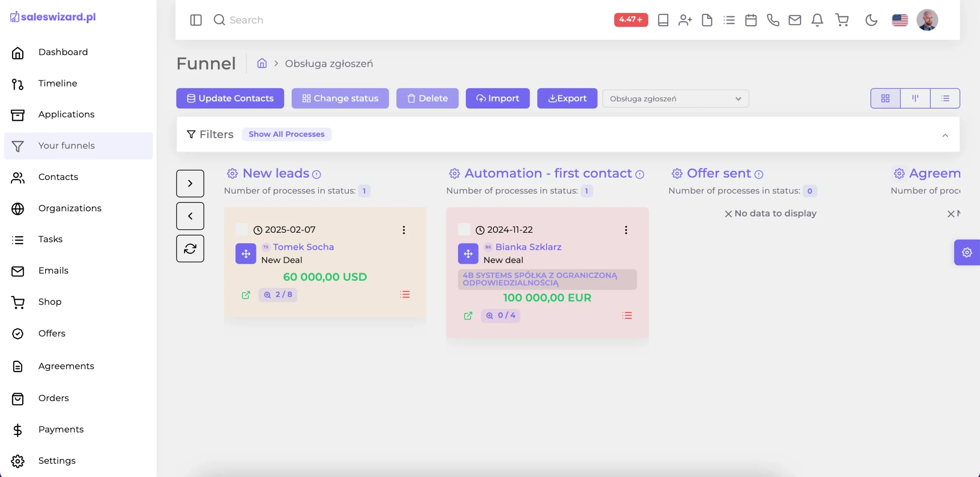Click the Export button
Image resolution: width=980 pixels, height=477 pixels.
tap(567, 98)
